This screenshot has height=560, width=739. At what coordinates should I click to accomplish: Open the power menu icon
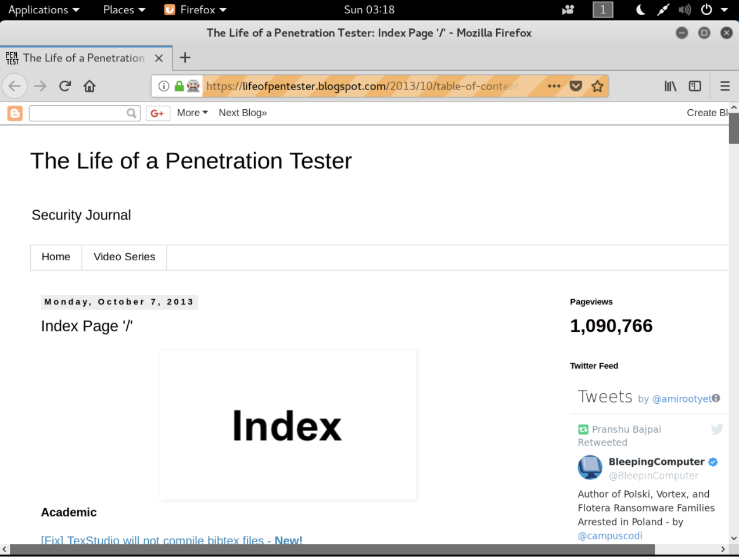point(706,10)
